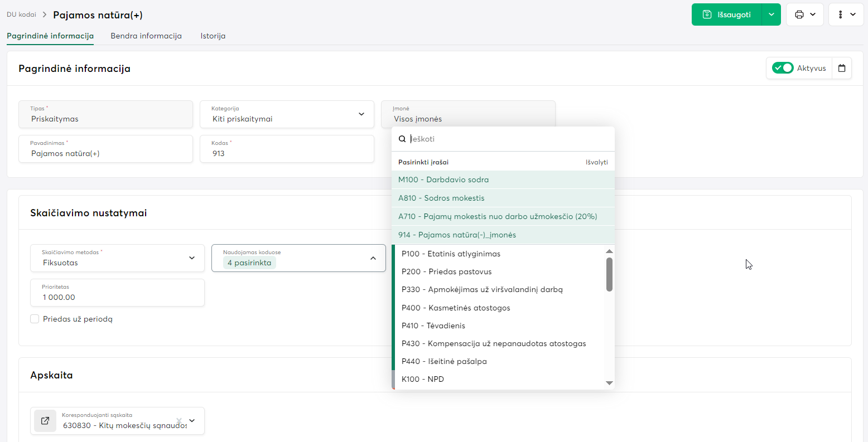Check the Priedas už periodą checkbox

click(35, 319)
